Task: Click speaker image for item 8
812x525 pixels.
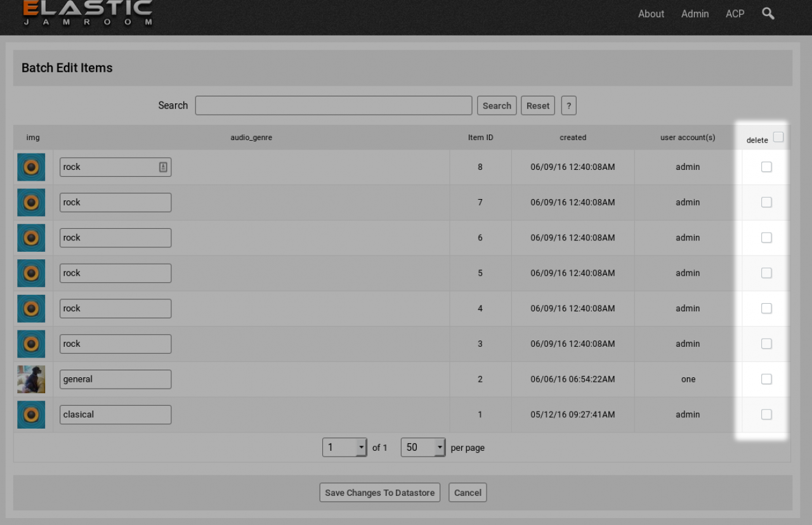Action: [x=31, y=167]
